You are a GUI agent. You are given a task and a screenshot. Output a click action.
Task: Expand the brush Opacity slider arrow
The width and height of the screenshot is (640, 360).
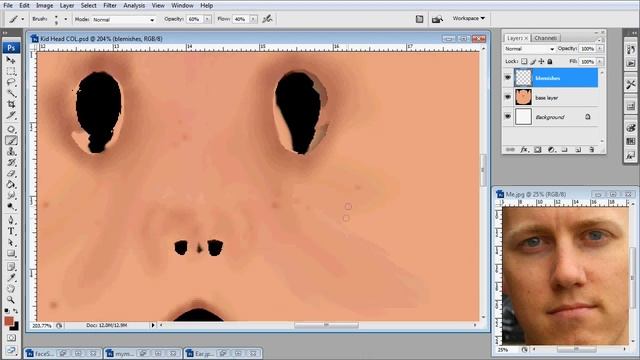point(207,19)
